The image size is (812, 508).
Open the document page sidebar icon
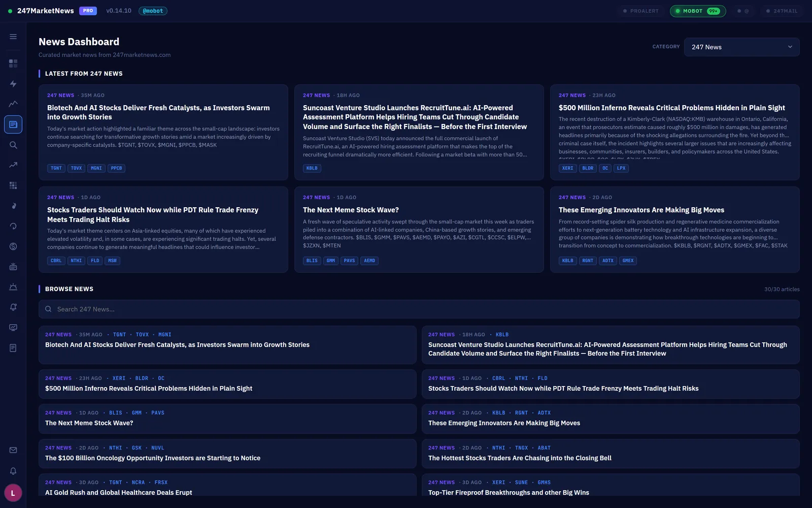coord(13,348)
